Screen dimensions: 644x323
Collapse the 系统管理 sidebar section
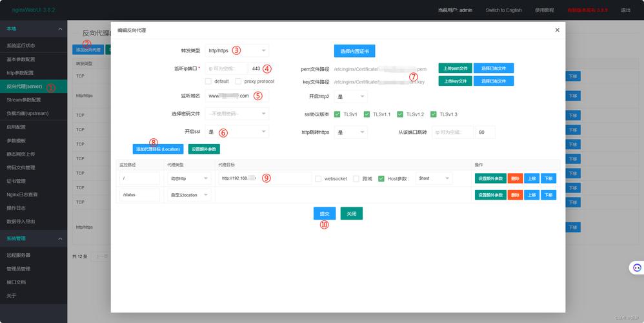pyautogui.click(x=60, y=238)
